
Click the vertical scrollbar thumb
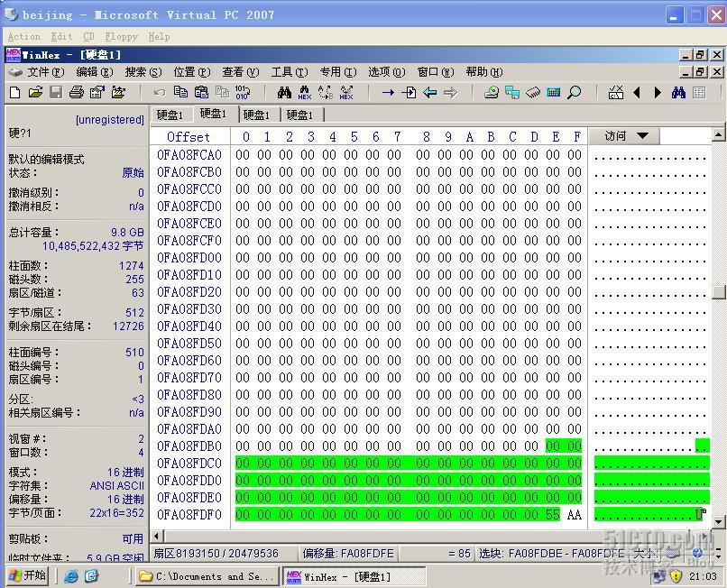coord(718,291)
